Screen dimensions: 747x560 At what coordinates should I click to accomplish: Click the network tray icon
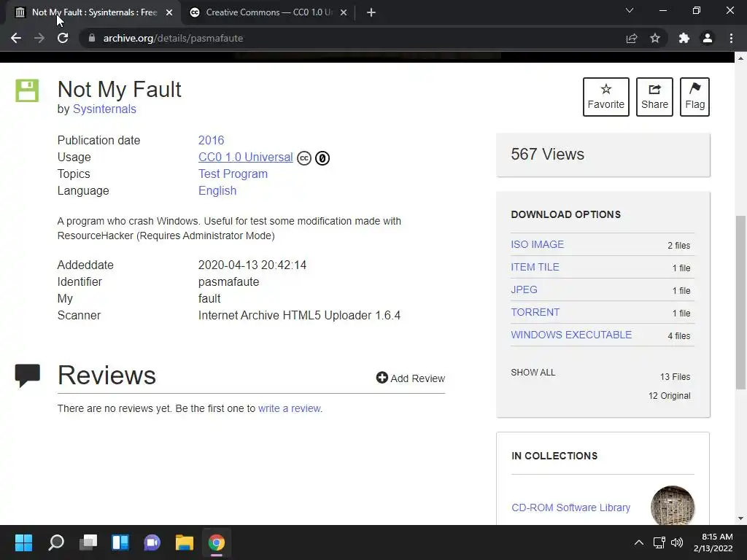tap(659, 542)
